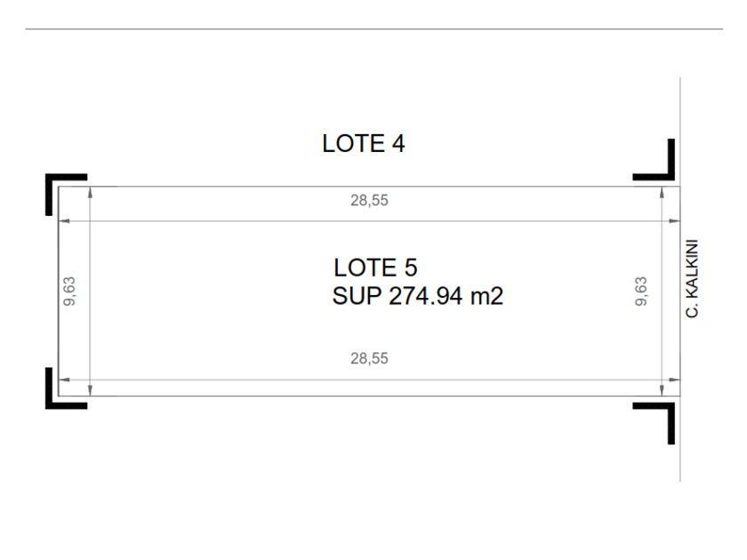Select the C. KALKINI street label
Screen dimensions: 747x560
click(695, 278)
